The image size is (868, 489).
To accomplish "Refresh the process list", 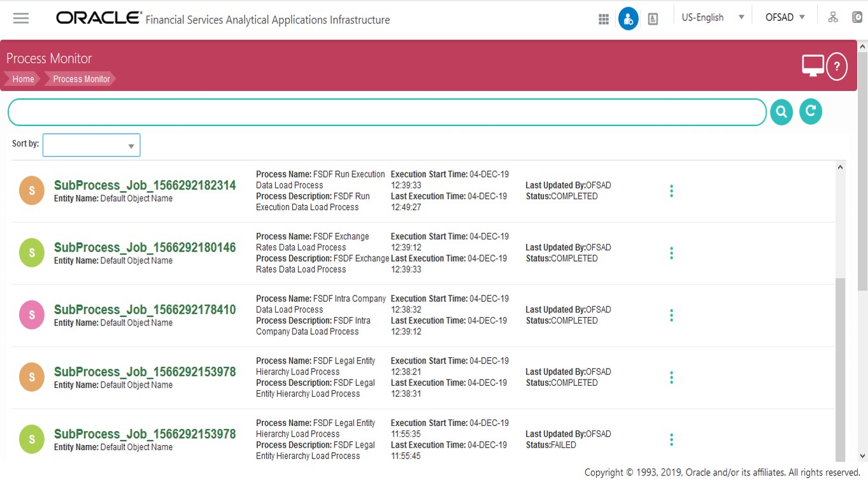I will pyautogui.click(x=810, y=111).
